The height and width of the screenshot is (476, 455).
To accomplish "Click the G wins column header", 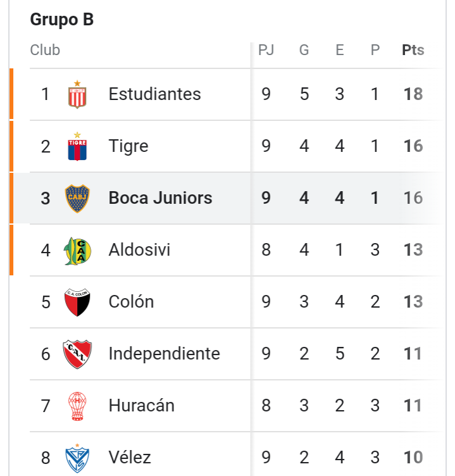I will point(304,50).
